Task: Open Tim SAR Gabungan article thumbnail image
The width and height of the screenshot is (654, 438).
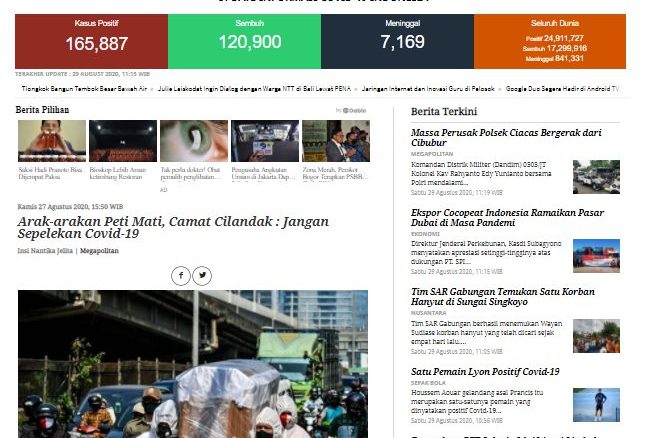Action: coord(596,336)
